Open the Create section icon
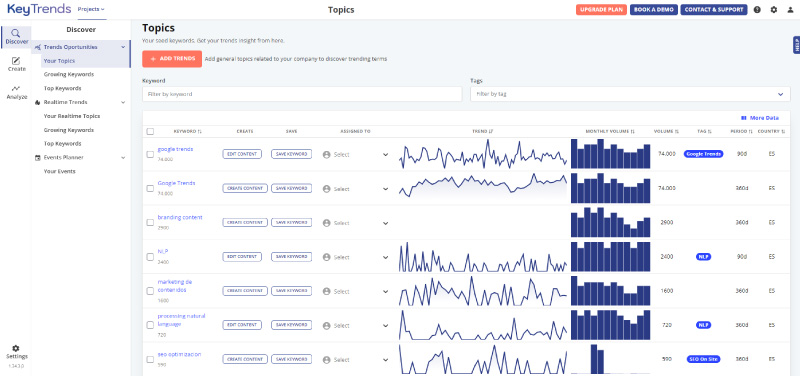 coord(16,61)
